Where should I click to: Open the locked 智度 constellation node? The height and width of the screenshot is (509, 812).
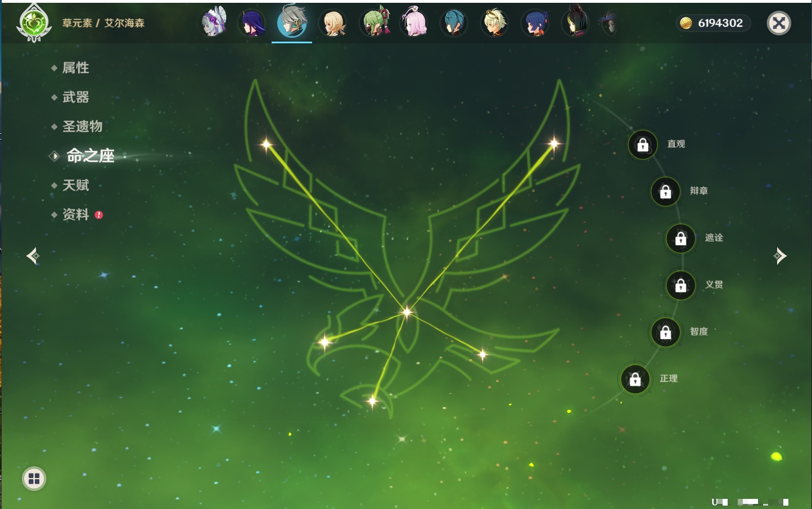pos(665,332)
